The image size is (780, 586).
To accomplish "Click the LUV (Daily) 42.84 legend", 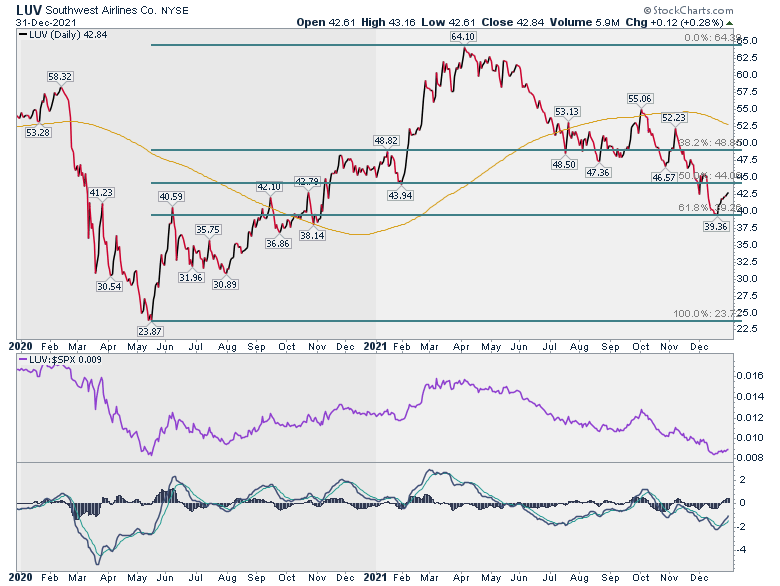I will pyautogui.click(x=63, y=35).
